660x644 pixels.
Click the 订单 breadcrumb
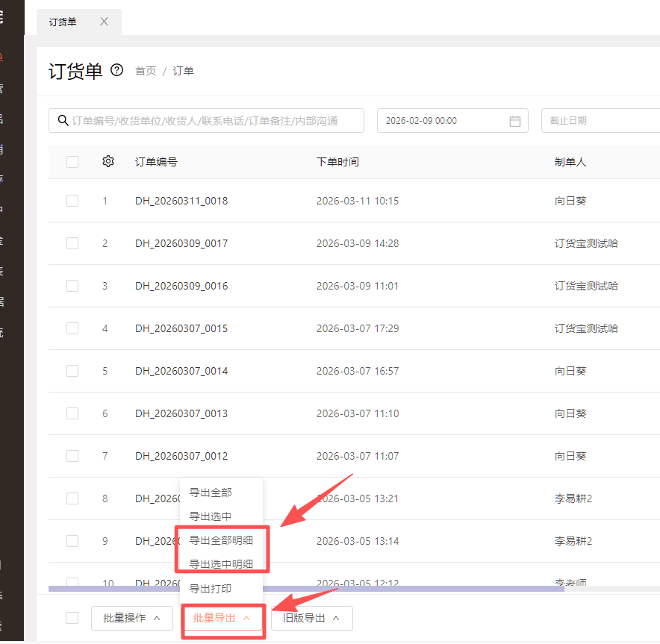click(183, 71)
